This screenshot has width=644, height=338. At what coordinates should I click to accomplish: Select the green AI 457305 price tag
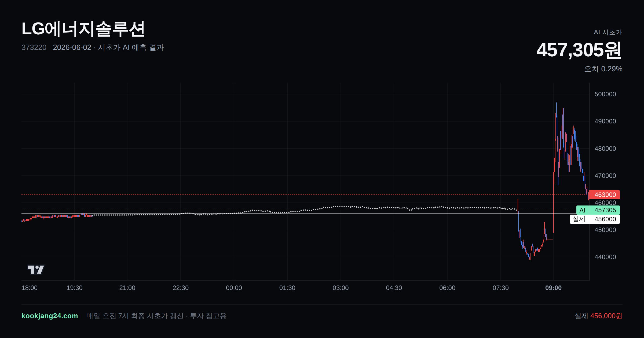[598, 210]
